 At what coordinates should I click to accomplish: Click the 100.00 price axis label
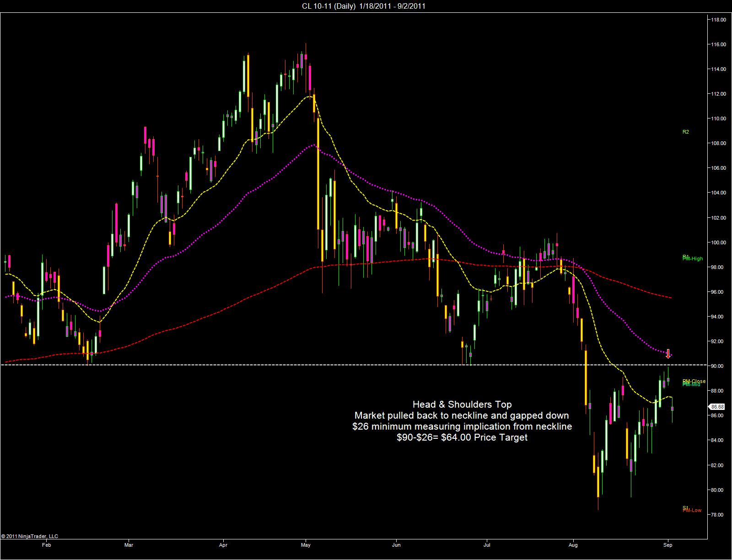click(718, 242)
